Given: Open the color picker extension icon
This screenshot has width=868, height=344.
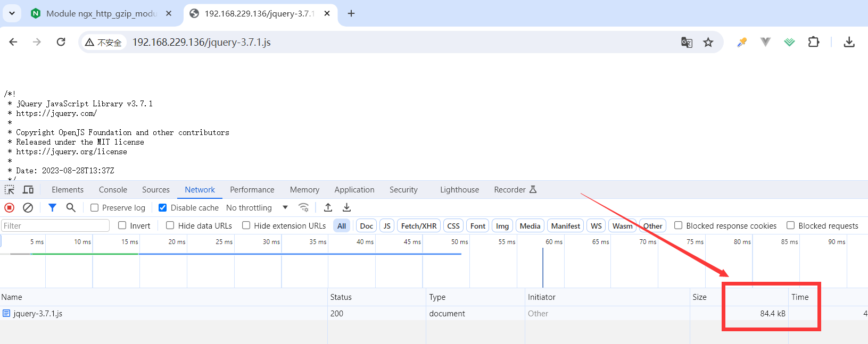Looking at the screenshot, I should click(x=742, y=42).
